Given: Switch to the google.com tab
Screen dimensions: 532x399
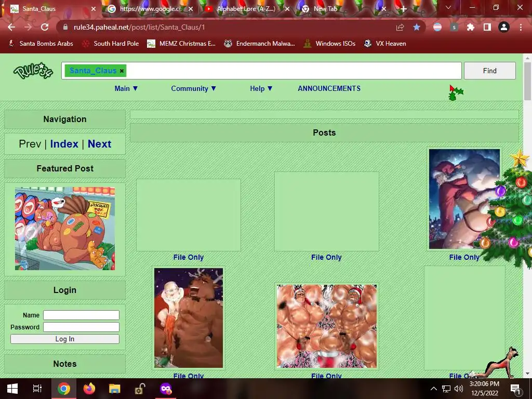Looking at the screenshot, I should [x=151, y=9].
